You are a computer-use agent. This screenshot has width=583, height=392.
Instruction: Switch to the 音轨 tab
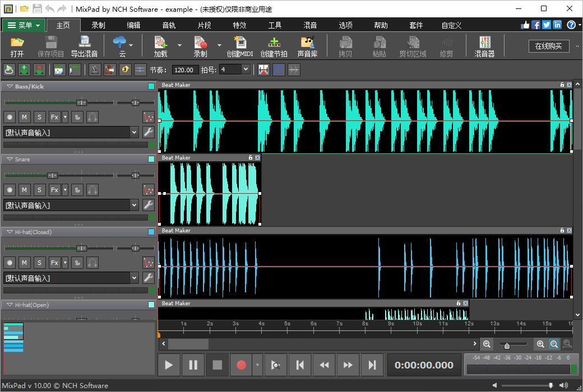(169, 25)
